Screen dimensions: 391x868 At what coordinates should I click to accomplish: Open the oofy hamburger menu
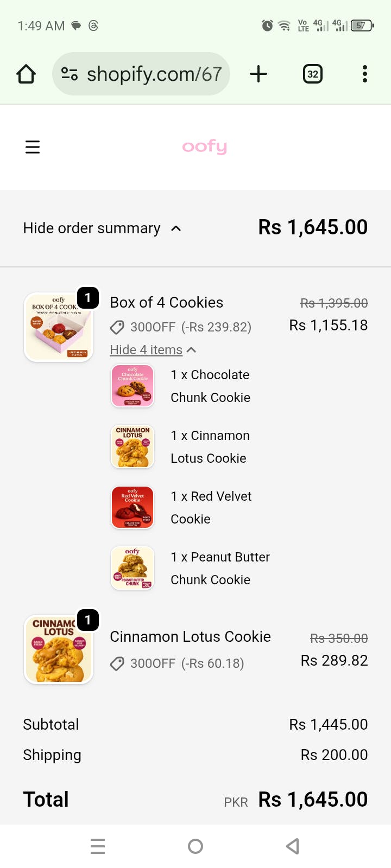coord(33,147)
